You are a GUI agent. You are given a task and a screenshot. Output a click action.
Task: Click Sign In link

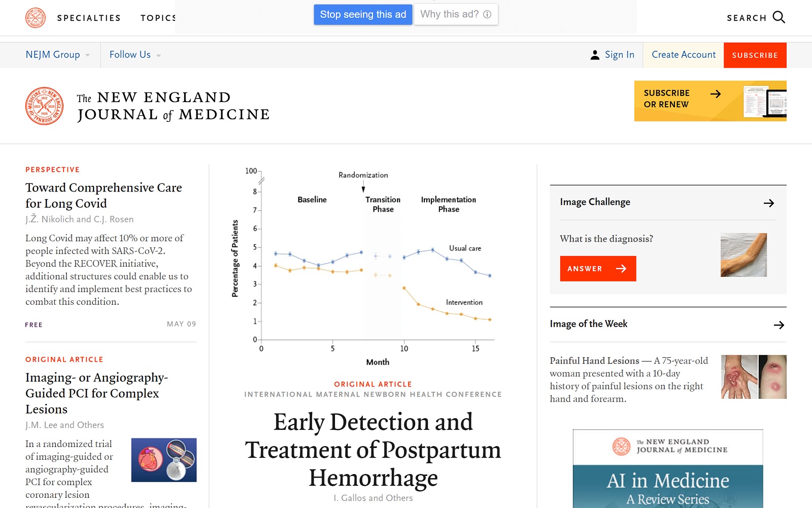pyautogui.click(x=619, y=55)
